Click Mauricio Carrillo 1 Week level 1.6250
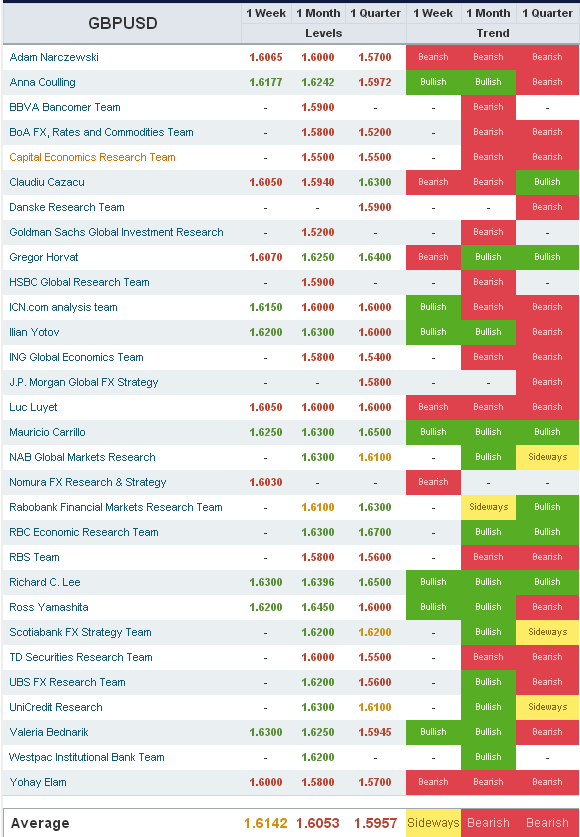The width and height of the screenshot is (580, 837). (x=266, y=432)
